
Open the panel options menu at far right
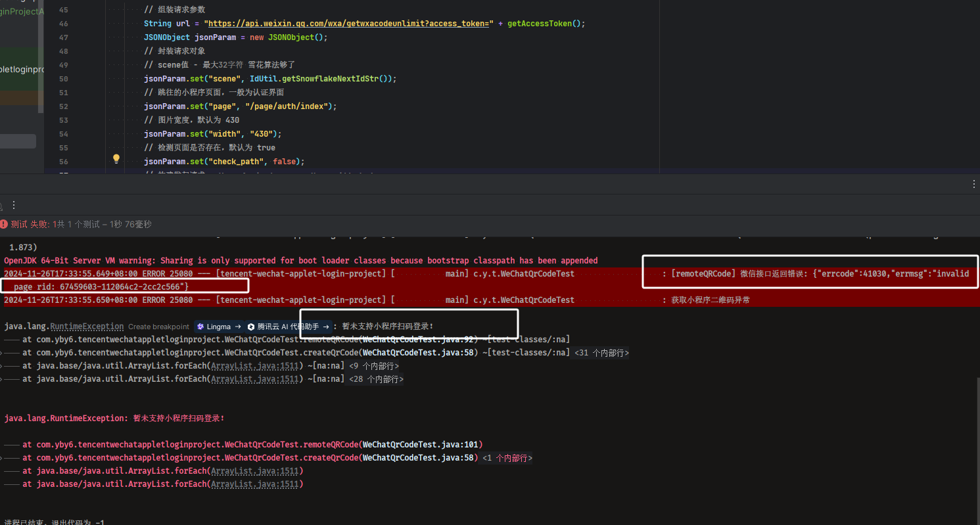tap(974, 185)
